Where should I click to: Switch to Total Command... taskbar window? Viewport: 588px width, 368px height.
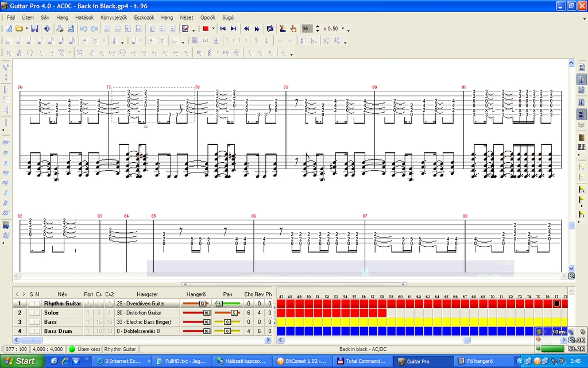pos(363,361)
